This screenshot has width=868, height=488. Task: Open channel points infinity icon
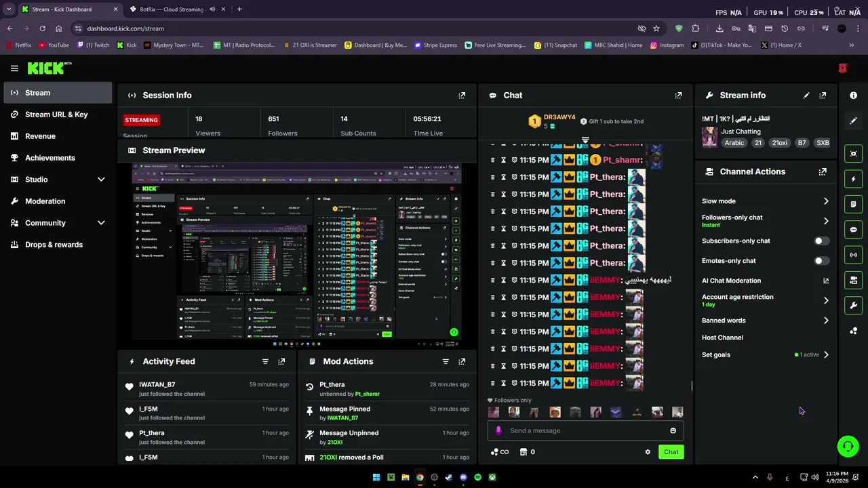[x=500, y=452]
